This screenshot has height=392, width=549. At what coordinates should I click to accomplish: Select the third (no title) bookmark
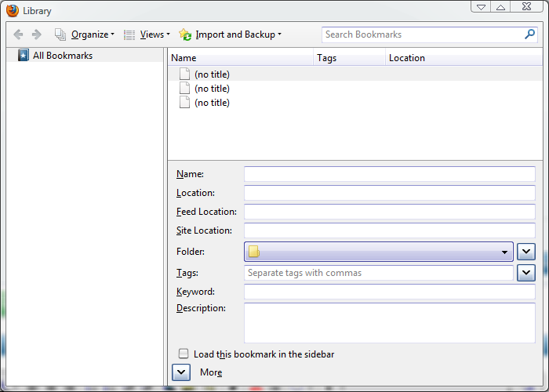354,102
